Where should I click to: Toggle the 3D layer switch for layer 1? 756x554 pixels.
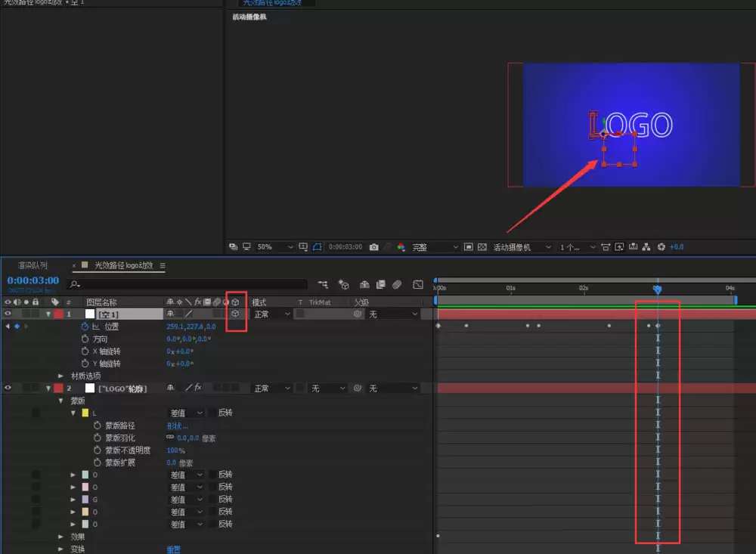click(235, 314)
